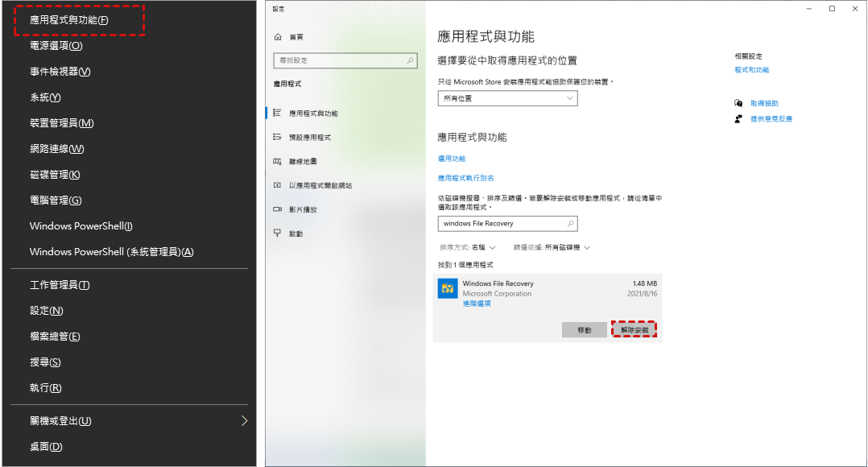The image size is (868, 467).
Task: Select 桌面(D) menu entry
Action: tap(45, 447)
